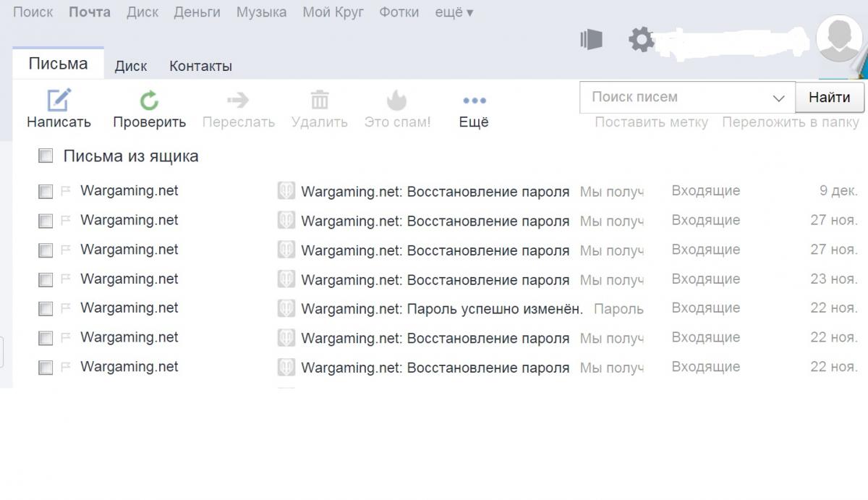Open the settings gear icon
This screenshot has width=868, height=500.
tap(641, 39)
